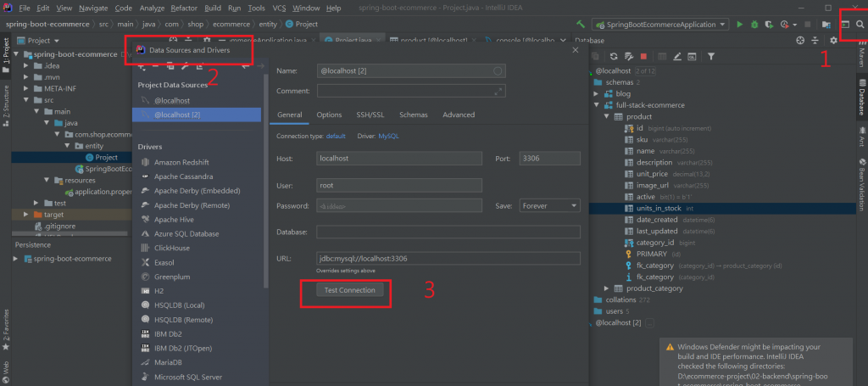Expand the Comment field with arrows icon
Image resolution: width=868 pixels, height=386 pixels.
click(x=498, y=92)
